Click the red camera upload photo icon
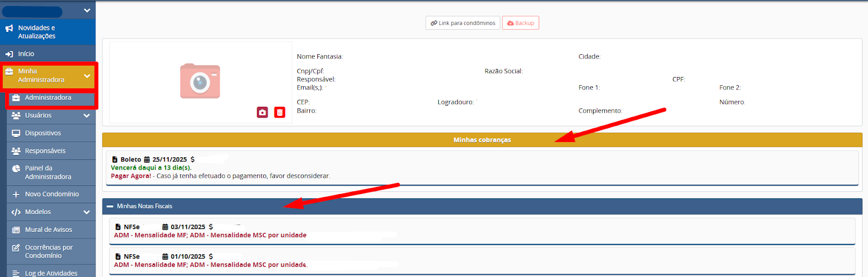Image resolution: width=868 pixels, height=277 pixels. pos(263,112)
